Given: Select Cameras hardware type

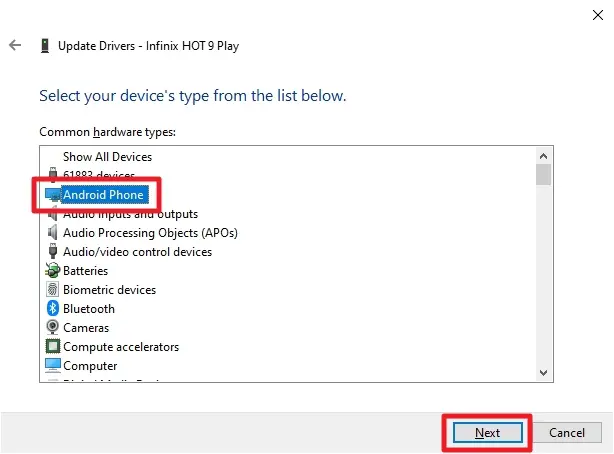Looking at the screenshot, I should 86,327.
